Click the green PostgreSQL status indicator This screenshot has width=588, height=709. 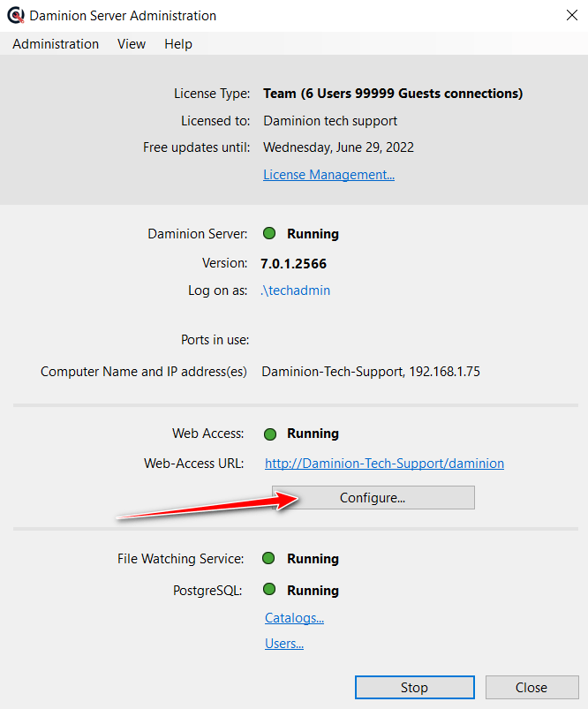pyautogui.click(x=270, y=590)
